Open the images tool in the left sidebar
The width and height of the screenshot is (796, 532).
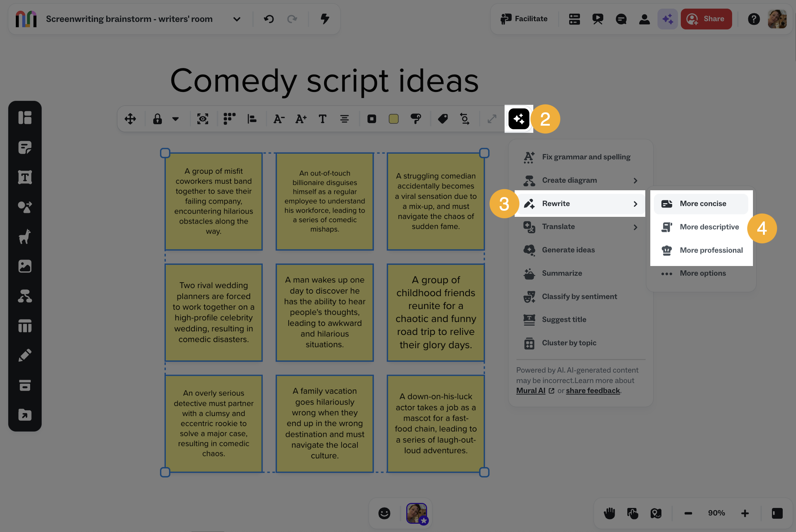(25, 266)
